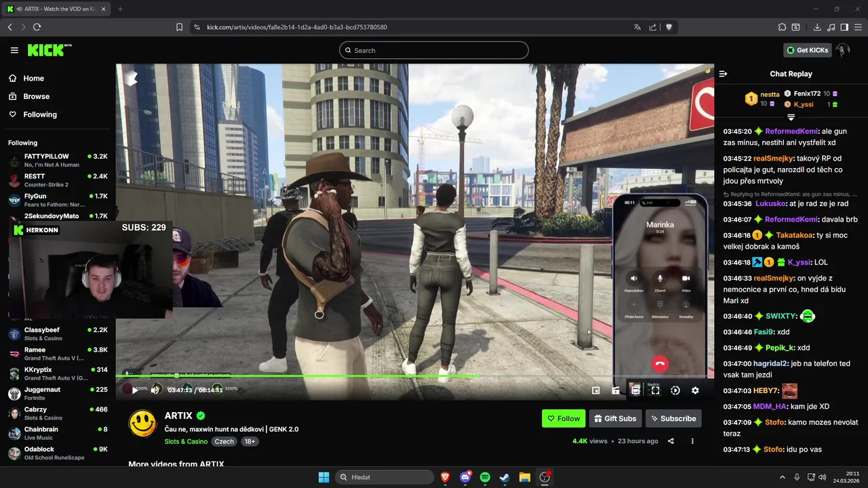Click the address bar URL
This screenshot has width=868, height=488.
tap(297, 27)
